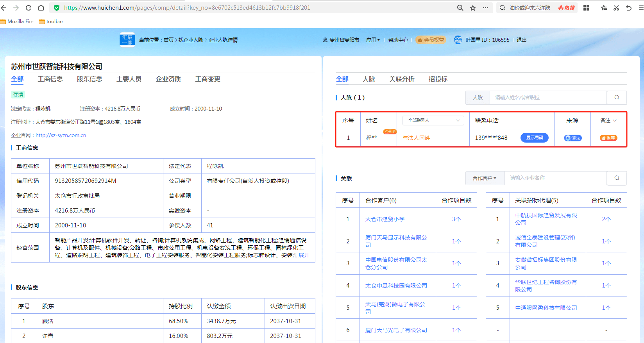Click the 算法 source badge
644x343 pixels.
(573, 138)
